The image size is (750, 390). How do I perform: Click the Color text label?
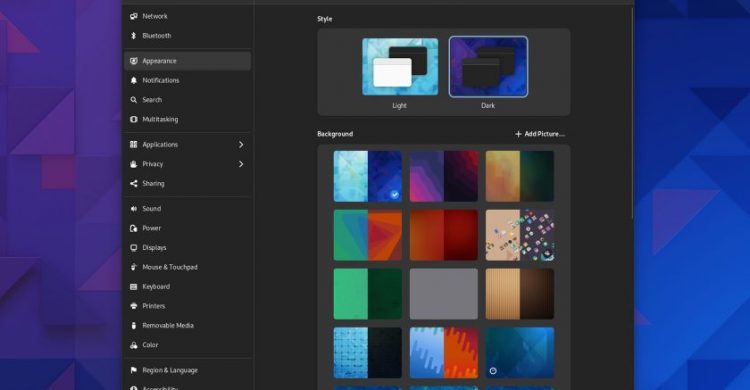(150, 345)
